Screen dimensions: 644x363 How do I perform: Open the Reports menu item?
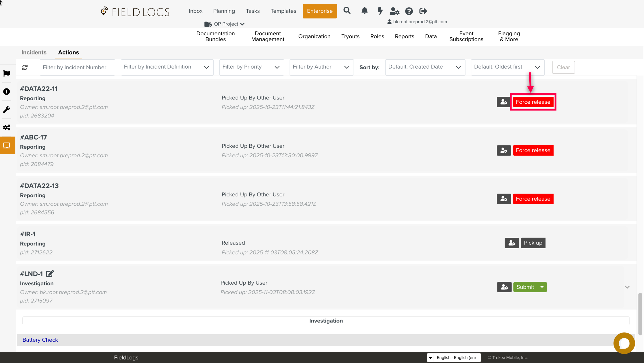[404, 36]
